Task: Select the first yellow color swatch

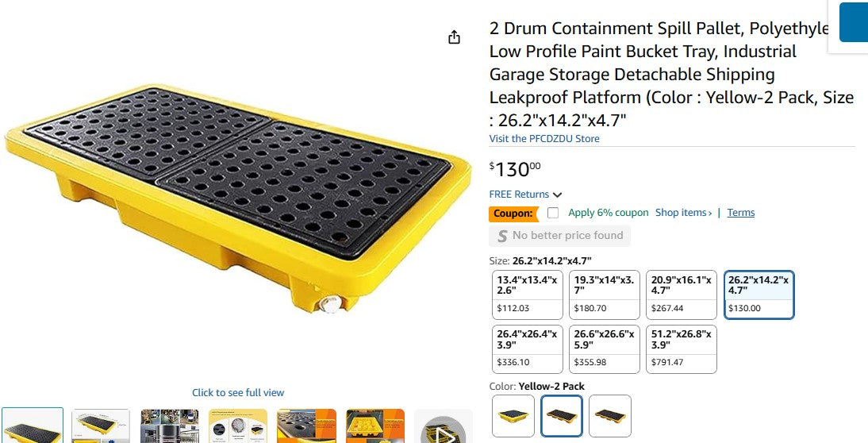Action: point(513,415)
